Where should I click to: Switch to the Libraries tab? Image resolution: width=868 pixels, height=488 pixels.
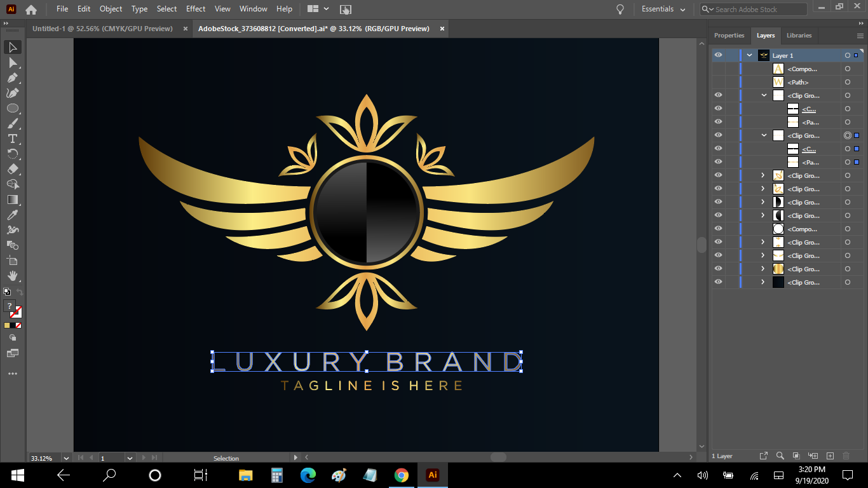click(799, 36)
